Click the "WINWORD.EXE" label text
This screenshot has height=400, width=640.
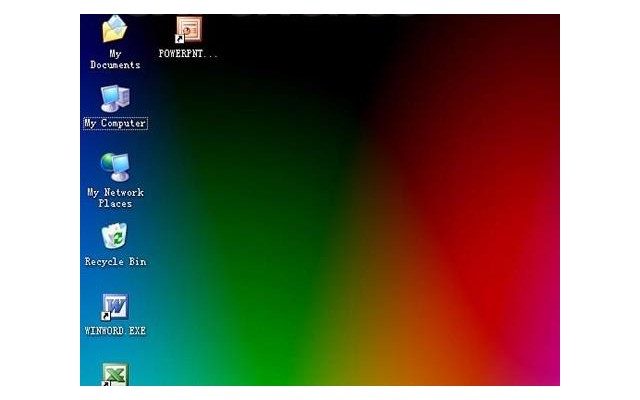coord(115,331)
